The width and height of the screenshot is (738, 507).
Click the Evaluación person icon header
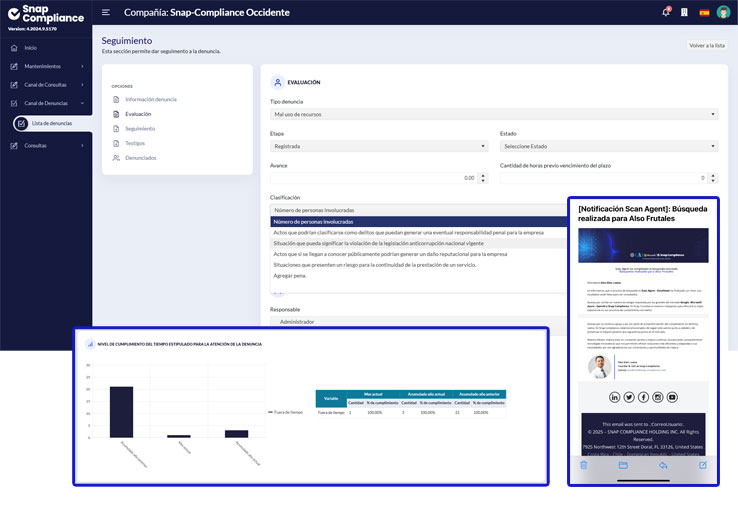click(x=277, y=82)
